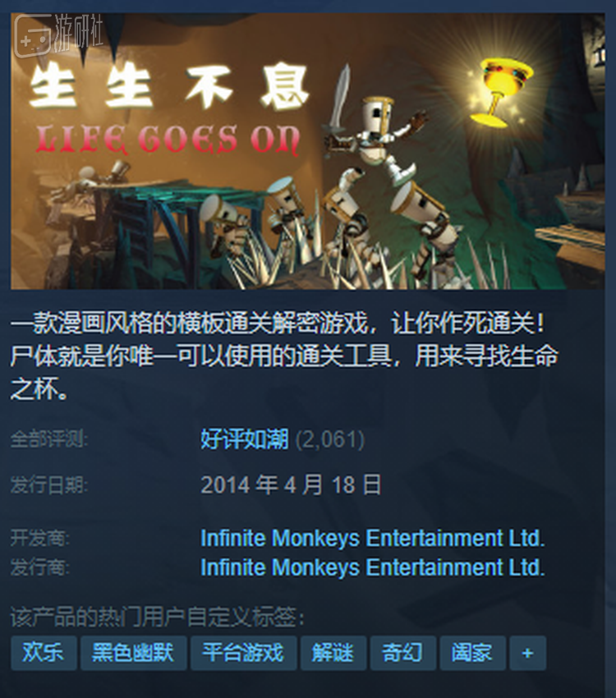Click the 生生不息 Chinese title text
616x698 pixels.
pos(169,86)
